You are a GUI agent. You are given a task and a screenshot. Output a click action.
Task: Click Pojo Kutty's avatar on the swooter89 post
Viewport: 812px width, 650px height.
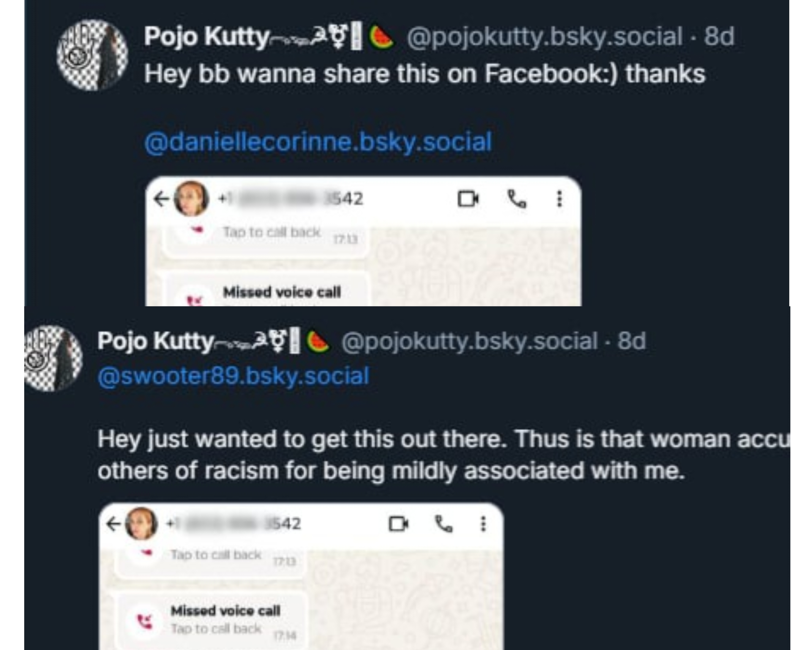tap(53, 358)
